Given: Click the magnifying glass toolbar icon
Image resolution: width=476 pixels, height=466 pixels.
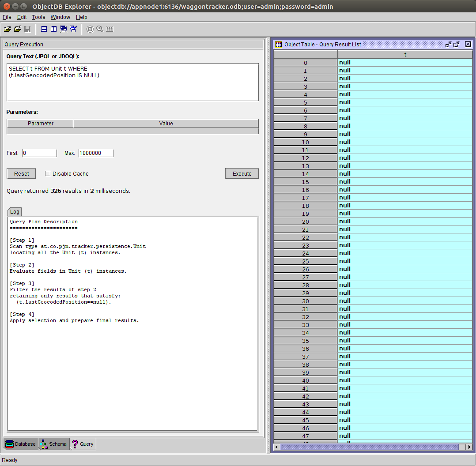Looking at the screenshot, I should click(x=100, y=29).
